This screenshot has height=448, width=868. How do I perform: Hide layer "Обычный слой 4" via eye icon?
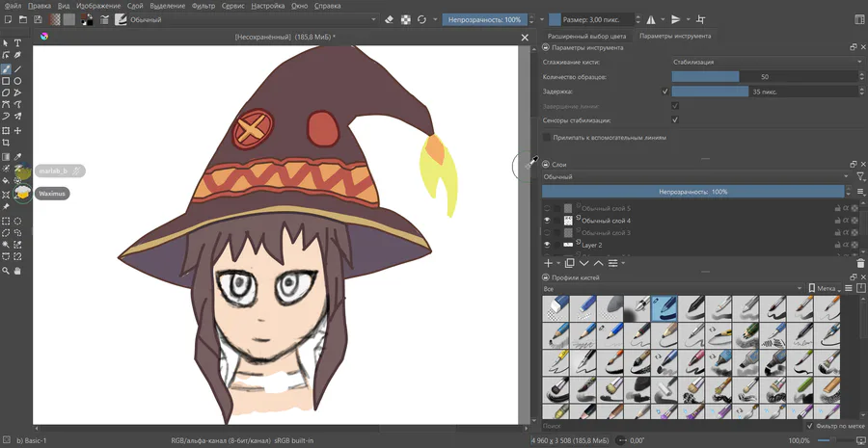548,221
